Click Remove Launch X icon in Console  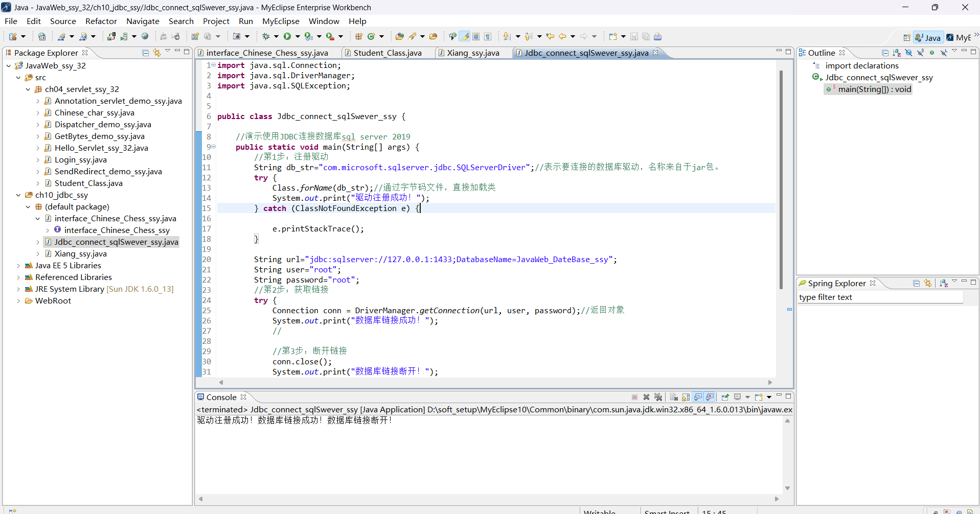click(646, 397)
